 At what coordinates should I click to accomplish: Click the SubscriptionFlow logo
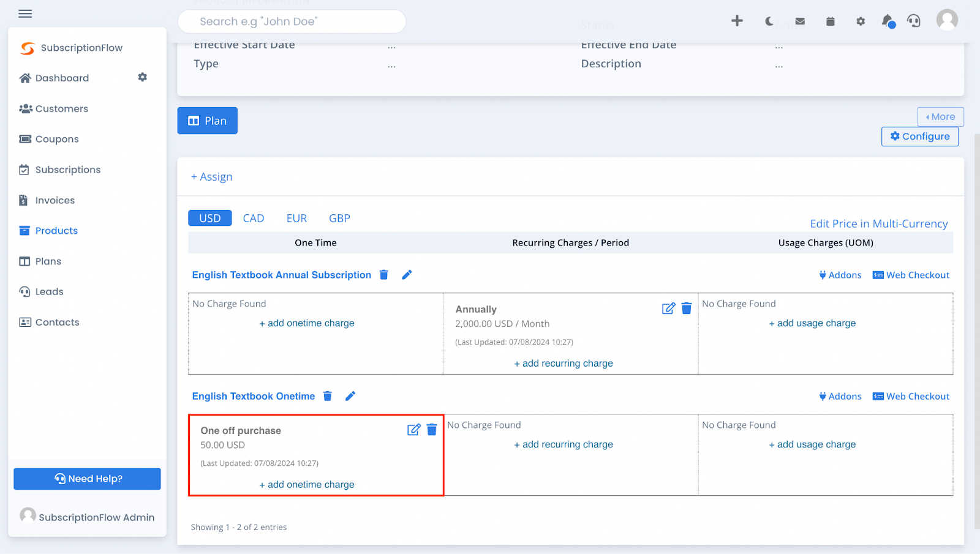pyautogui.click(x=71, y=48)
